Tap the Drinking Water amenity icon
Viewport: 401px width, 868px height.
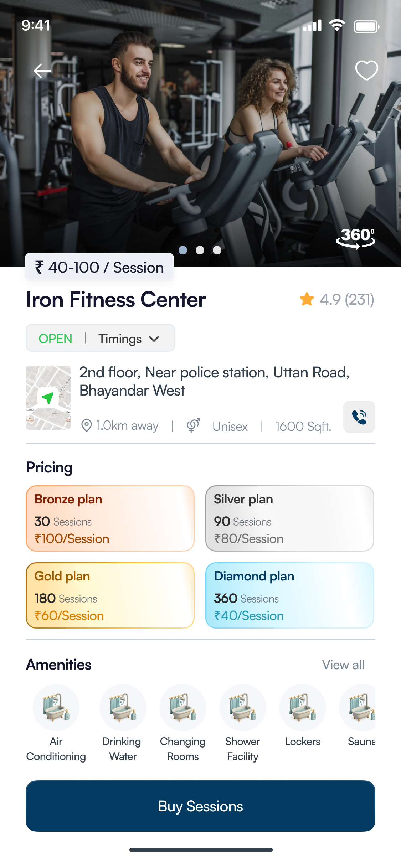pyautogui.click(x=123, y=708)
